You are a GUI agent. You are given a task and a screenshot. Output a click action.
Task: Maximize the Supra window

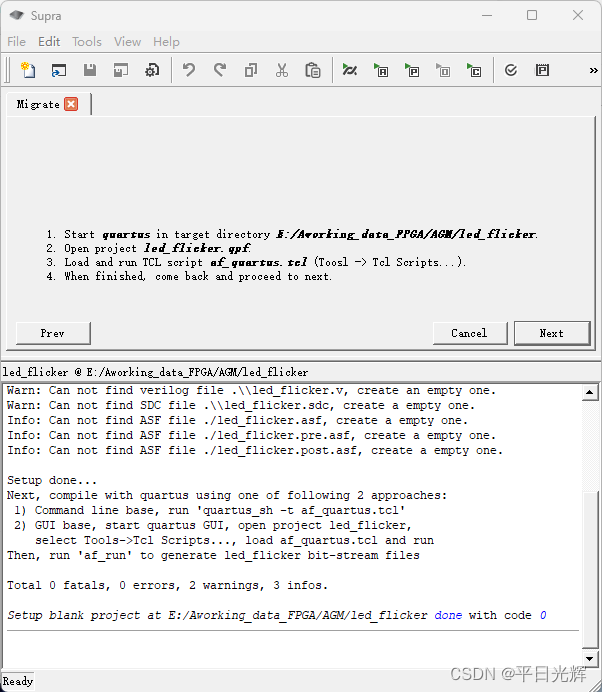pos(532,15)
